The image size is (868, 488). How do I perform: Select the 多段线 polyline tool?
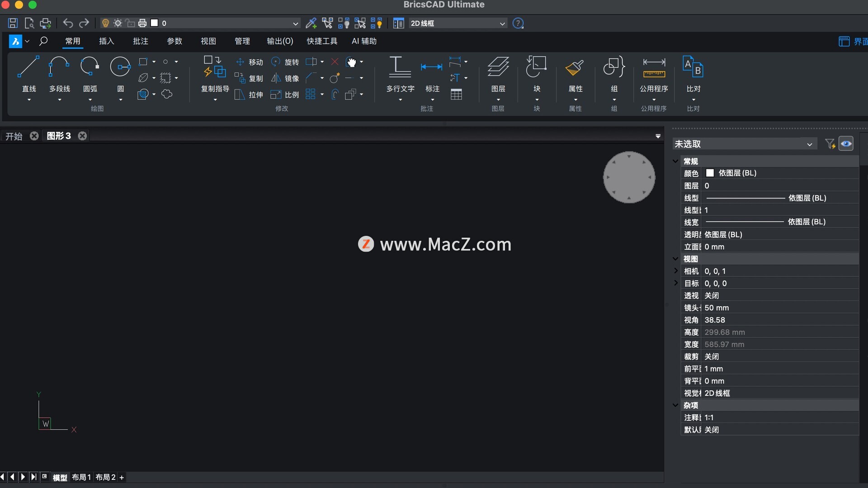click(x=59, y=68)
